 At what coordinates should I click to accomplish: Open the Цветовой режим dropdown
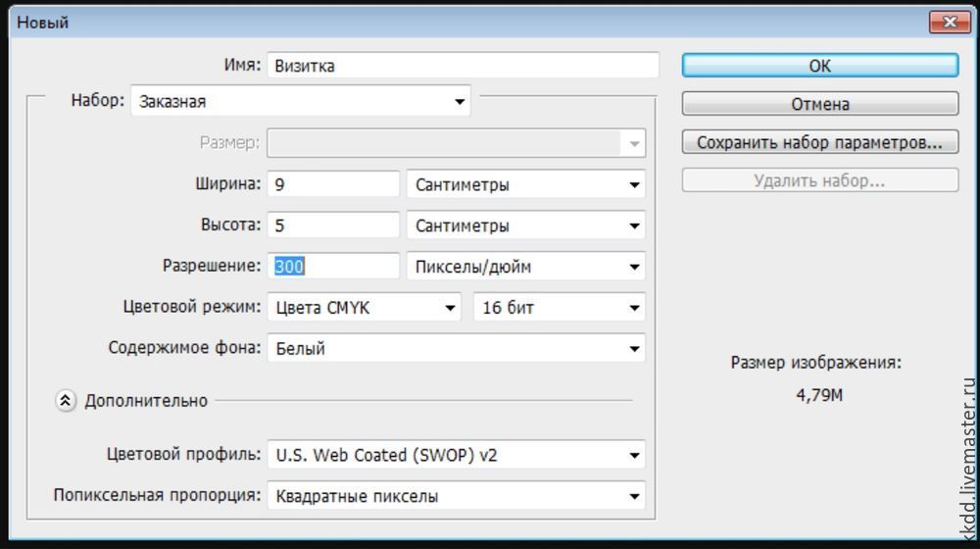[x=365, y=308]
